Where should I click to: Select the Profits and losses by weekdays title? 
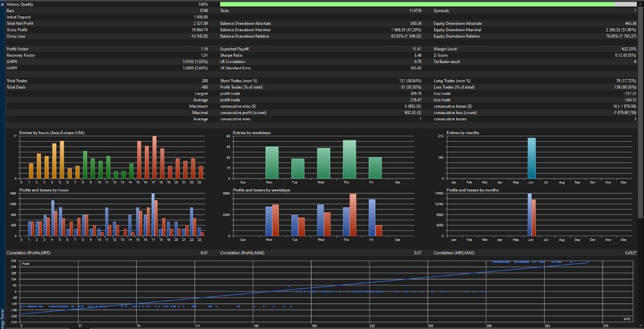pos(262,190)
